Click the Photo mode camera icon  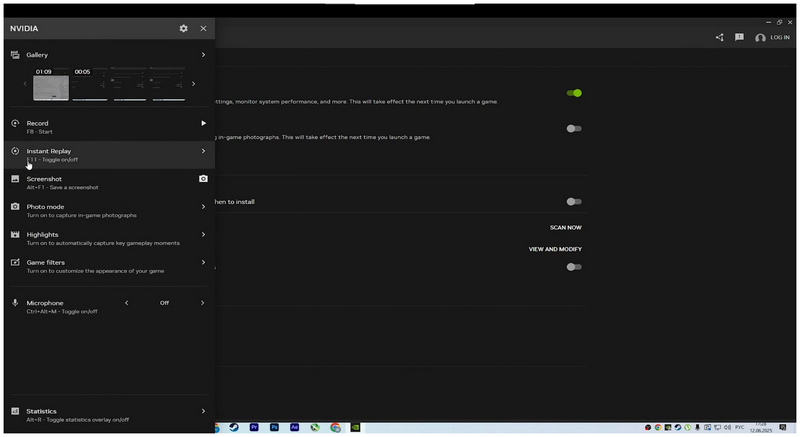click(x=15, y=207)
